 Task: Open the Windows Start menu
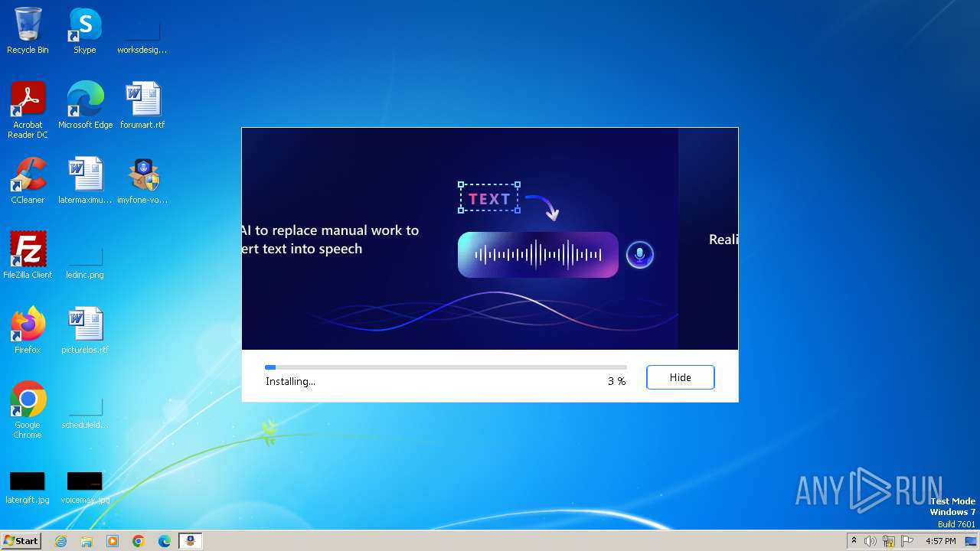(x=21, y=540)
